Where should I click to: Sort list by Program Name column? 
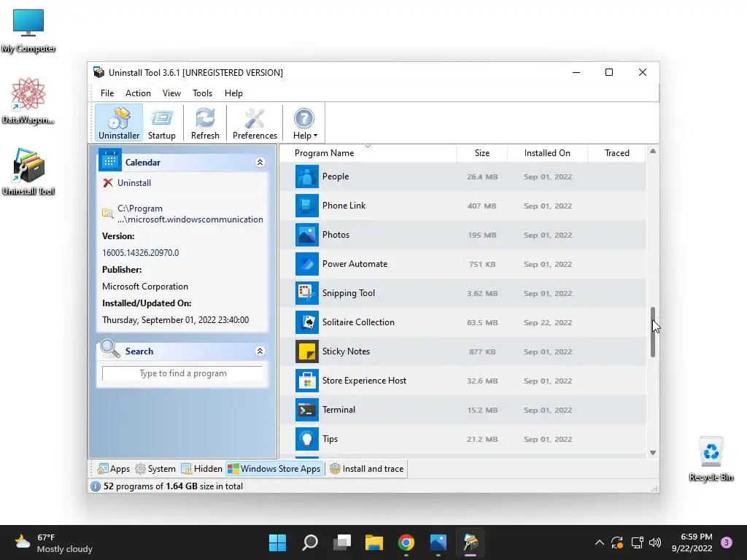click(x=368, y=153)
